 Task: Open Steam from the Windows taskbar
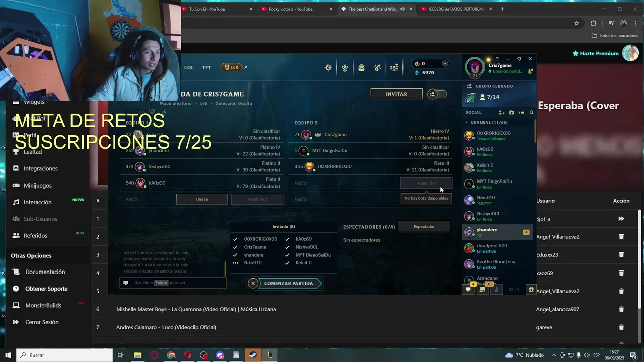pyautogui.click(x=253, y=355)
